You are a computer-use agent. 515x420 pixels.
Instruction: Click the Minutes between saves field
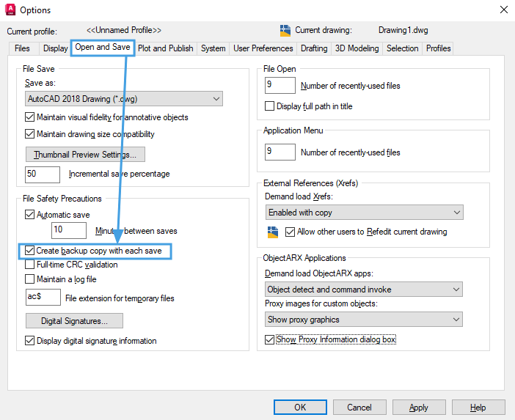tap(69, 230)
